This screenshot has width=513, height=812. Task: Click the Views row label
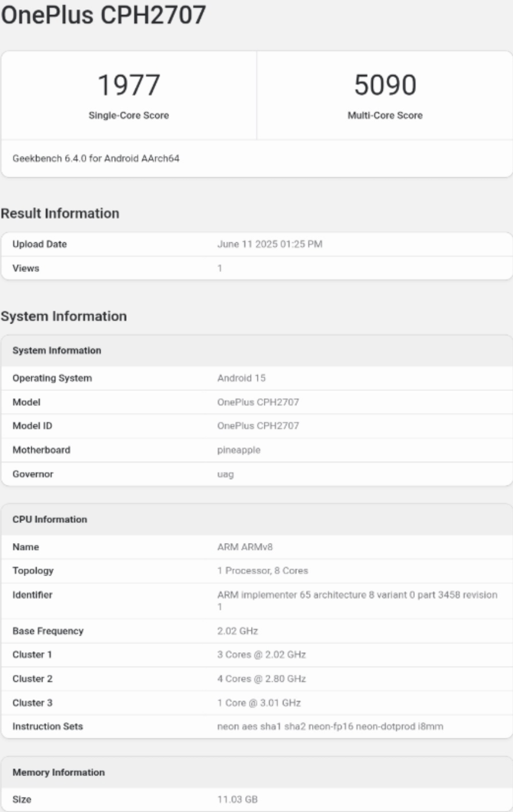(26, 268)
